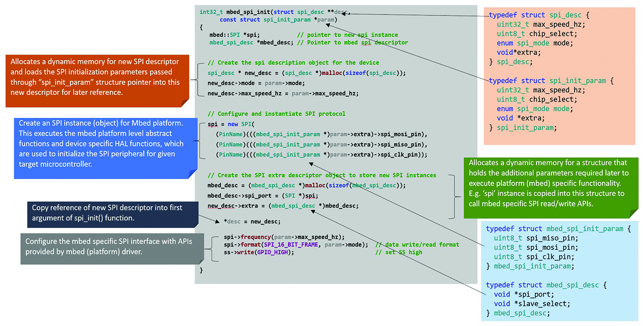Click 'typedef struct spi_desc {' header
Screen dimensions: 644x326
pyautogui.click(x=539, y=15)
